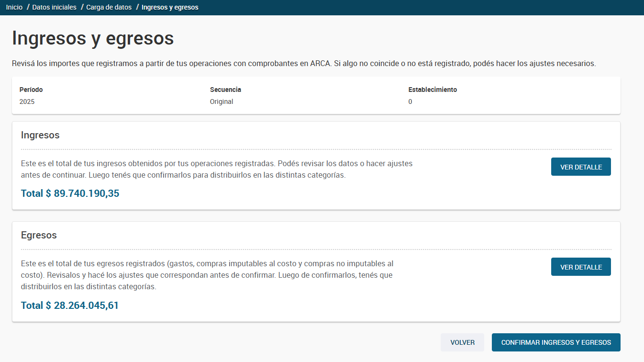Click the Secuencia value Original

(222, 102)
